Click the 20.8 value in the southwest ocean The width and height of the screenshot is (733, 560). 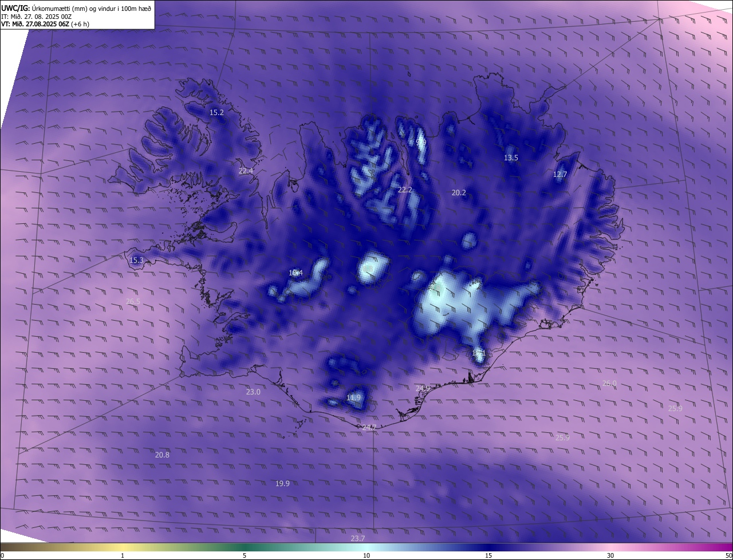click(162, 455)
